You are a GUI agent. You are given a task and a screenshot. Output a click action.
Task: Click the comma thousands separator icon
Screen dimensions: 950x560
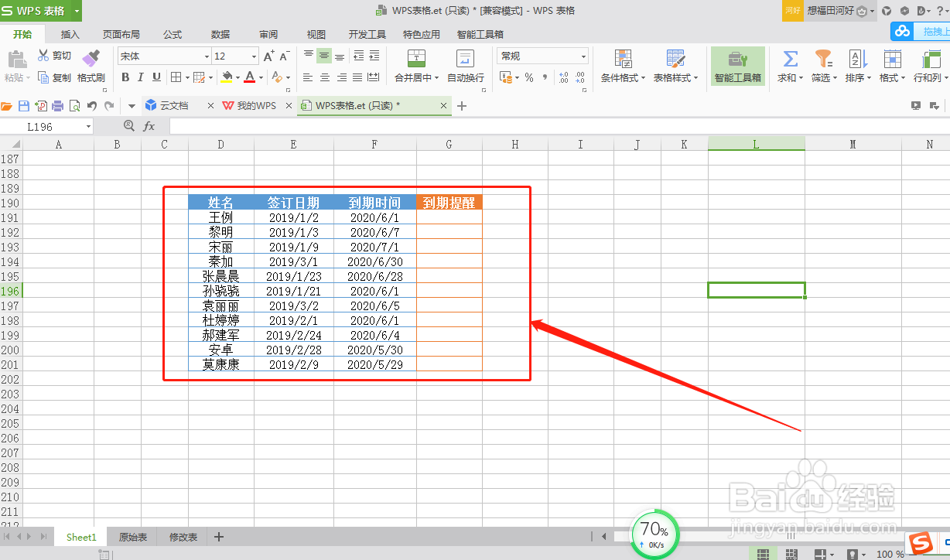coord(545,77)
